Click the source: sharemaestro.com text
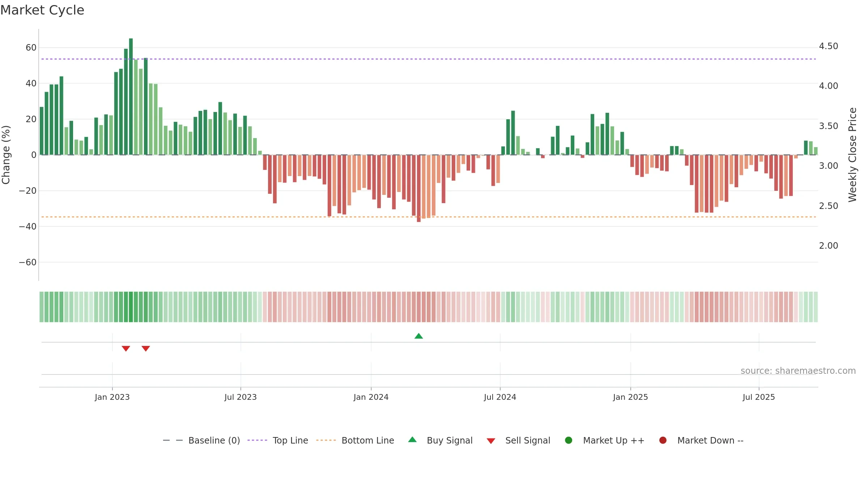Screen dimensions: 868x488 tap(798, 371)
